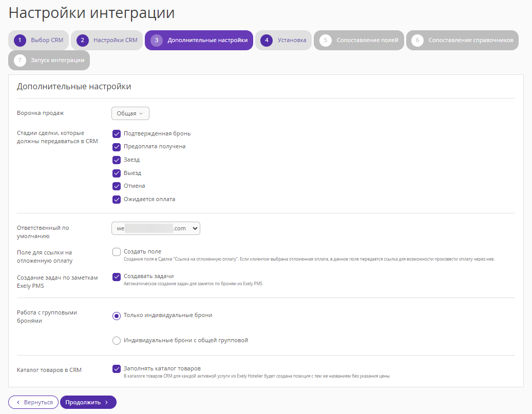Switch to the Настройки CRM step

point(107,41)
